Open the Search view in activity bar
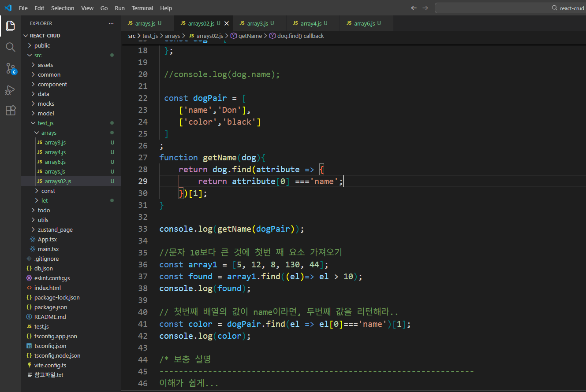The image size is (586, 392). [x=11, y=47]
